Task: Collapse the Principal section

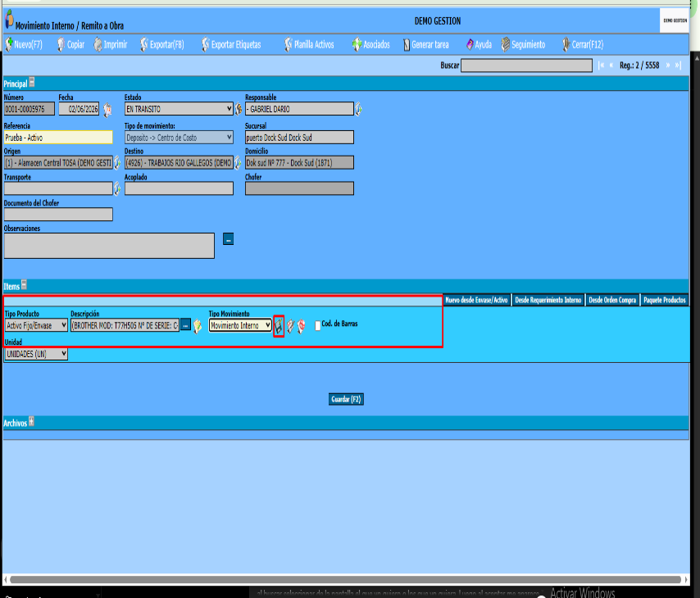Action: [x=32, y=82]
